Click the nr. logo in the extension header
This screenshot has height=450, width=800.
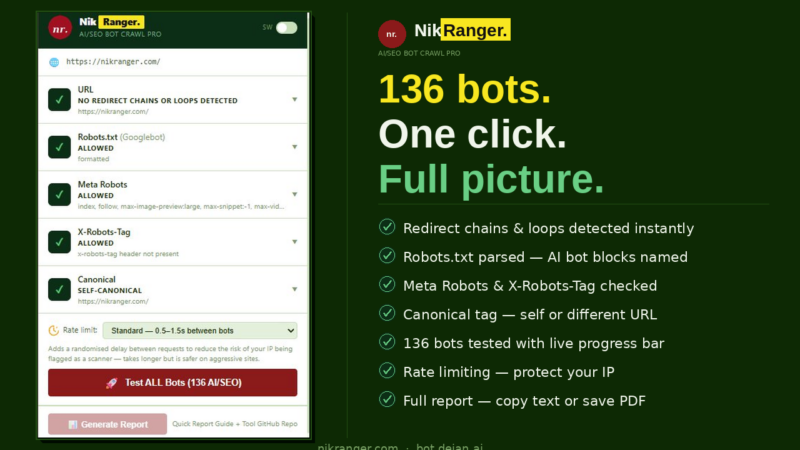coord(60,28)
